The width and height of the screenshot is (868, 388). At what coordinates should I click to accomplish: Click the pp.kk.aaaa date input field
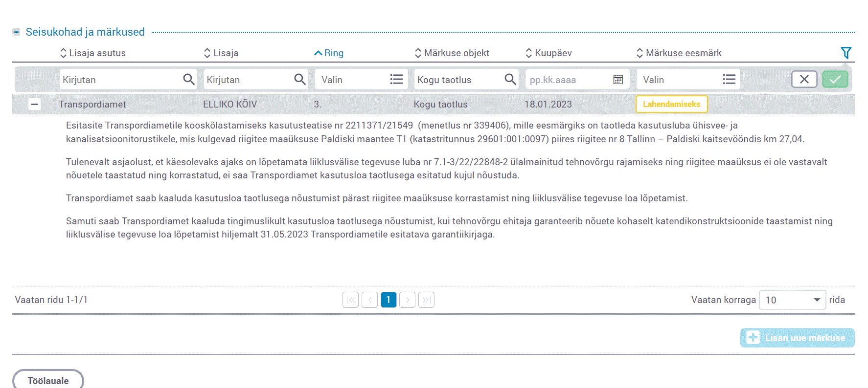(568, 80)
